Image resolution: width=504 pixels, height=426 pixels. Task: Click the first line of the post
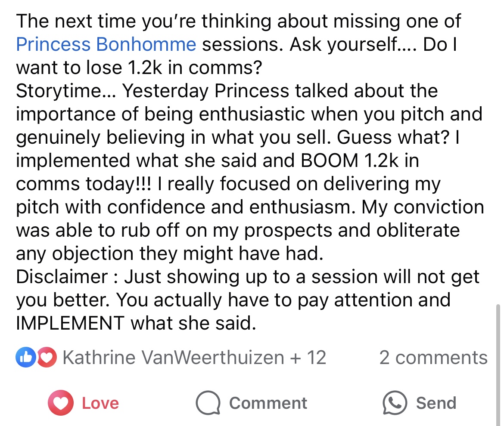pos(238,21)
